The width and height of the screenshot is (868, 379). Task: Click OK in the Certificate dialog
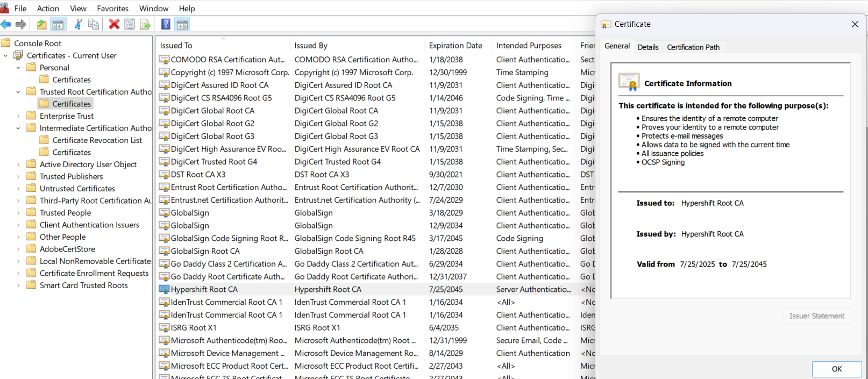point(837,369)
